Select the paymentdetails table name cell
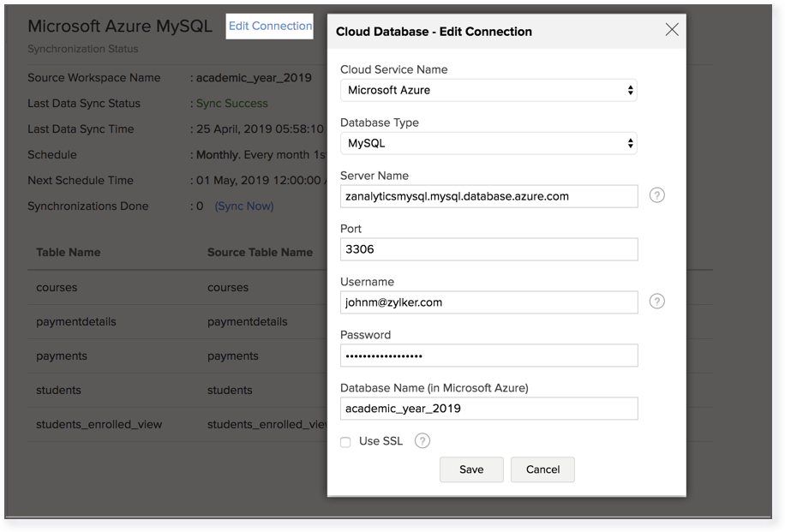 pyautogui.click(x=76, y=322)
